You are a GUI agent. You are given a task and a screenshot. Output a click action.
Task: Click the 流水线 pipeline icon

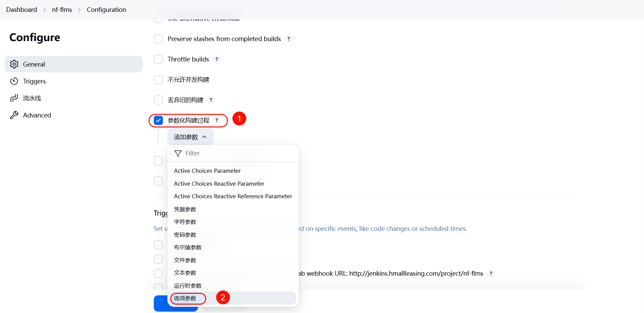[x=14, y=98]
